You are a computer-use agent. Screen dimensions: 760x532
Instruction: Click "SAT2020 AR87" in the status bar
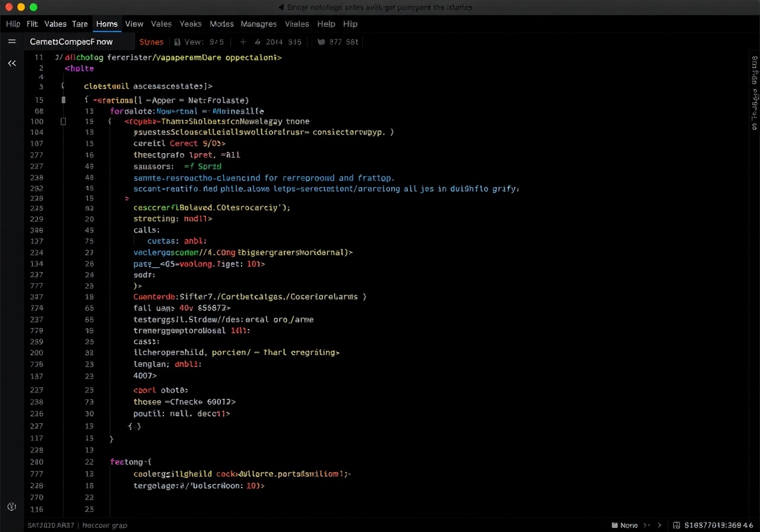[51, 525]
